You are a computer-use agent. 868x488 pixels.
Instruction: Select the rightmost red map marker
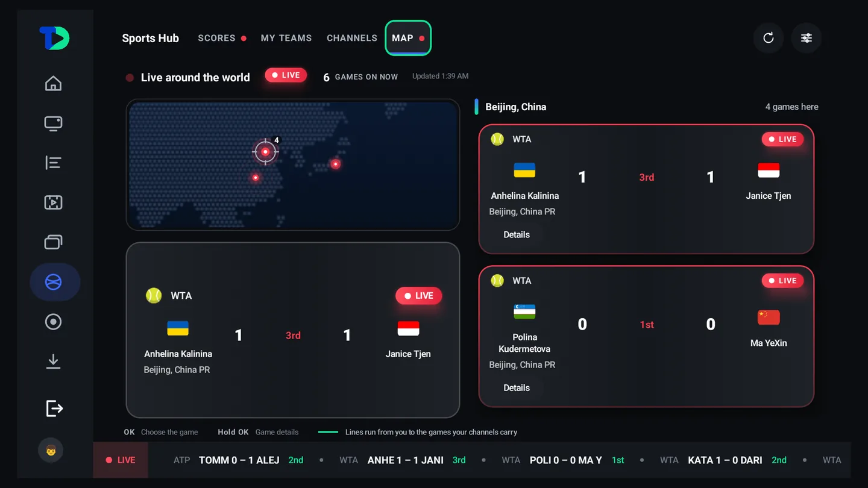[x=336, y=164]
